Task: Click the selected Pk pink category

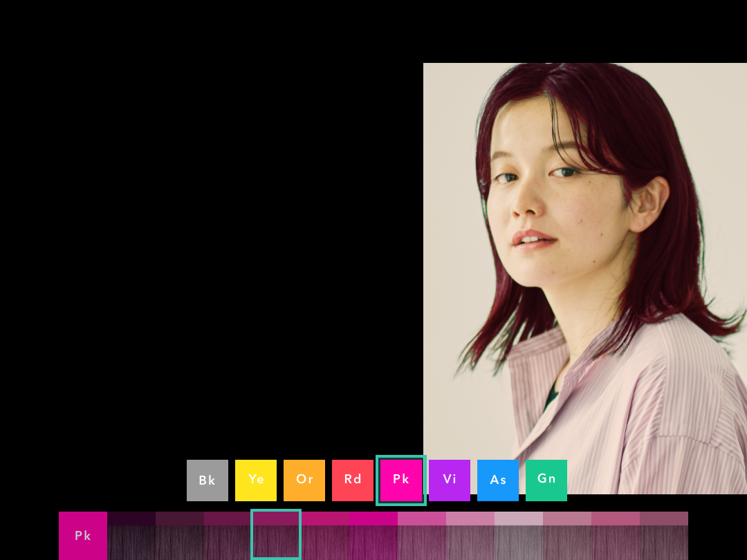Action: [401, 480]
